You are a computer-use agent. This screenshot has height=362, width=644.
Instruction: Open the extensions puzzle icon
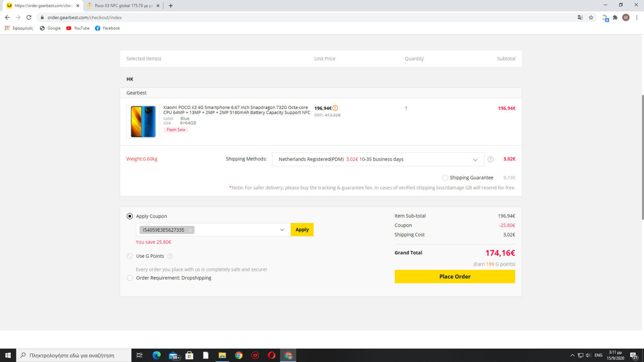[615, 17]
